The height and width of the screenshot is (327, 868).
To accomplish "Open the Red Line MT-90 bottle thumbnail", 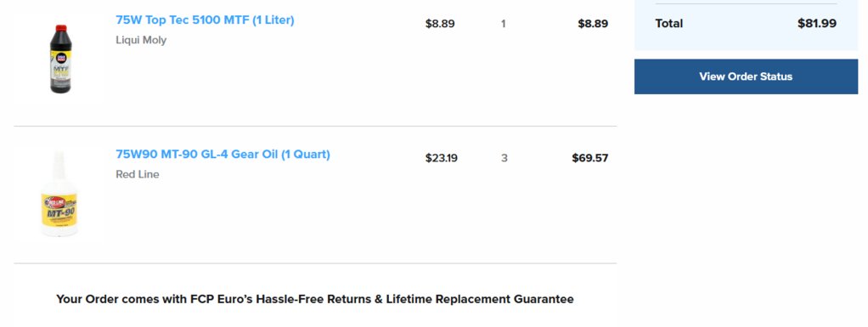I will click(x=59, y=195).
